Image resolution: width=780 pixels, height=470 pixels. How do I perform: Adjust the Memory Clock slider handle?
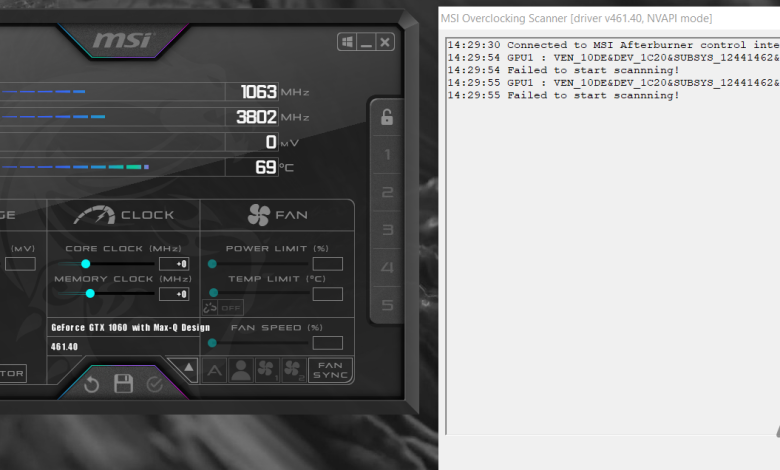[x=90, y=293]
